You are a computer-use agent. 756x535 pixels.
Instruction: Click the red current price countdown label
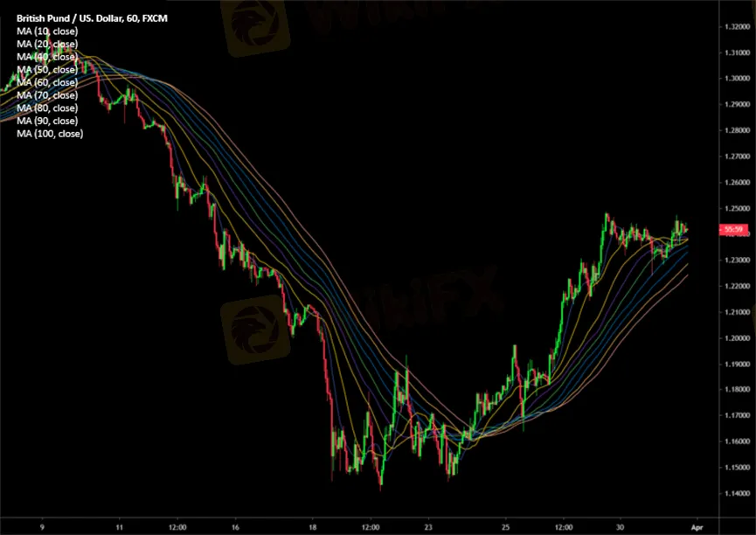(x=733, y=230)
